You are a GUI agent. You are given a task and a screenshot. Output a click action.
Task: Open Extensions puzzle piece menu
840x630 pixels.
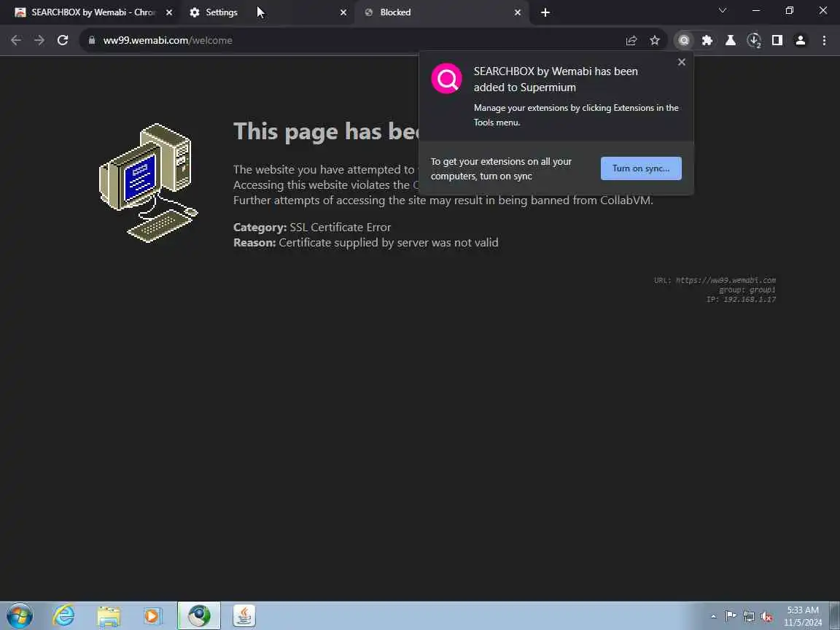coord(707,40)
